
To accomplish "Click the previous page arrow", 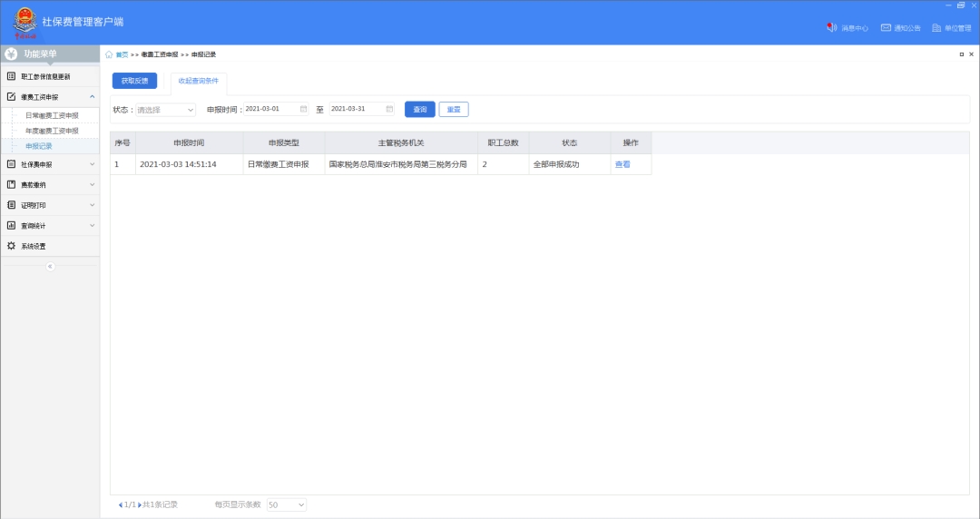I will [x=120, y=504].
